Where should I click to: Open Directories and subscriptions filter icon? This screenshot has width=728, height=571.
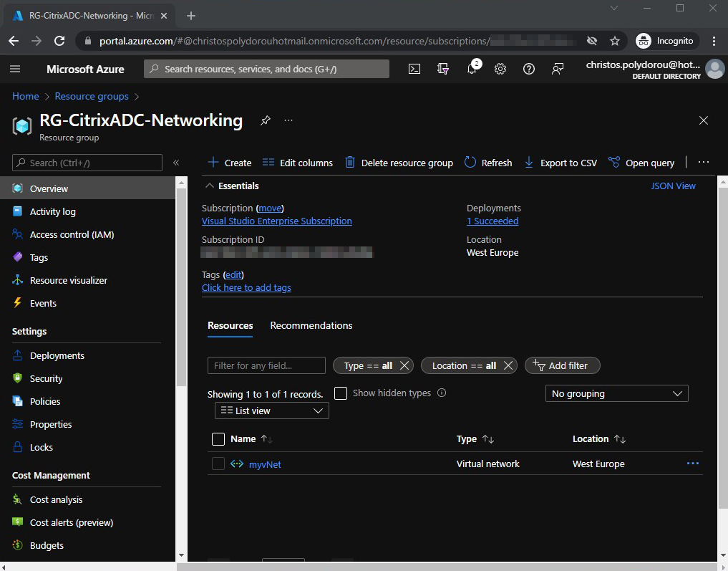[x=443, y=69]
